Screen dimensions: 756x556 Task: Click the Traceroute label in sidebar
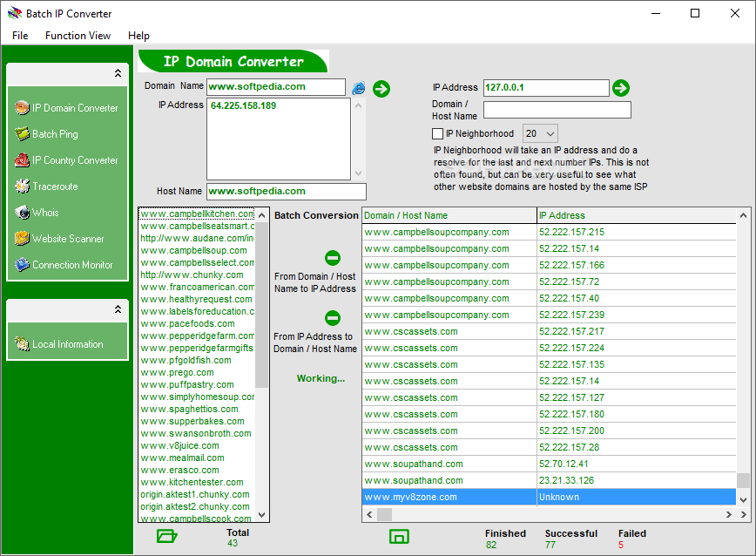(55, 186)
